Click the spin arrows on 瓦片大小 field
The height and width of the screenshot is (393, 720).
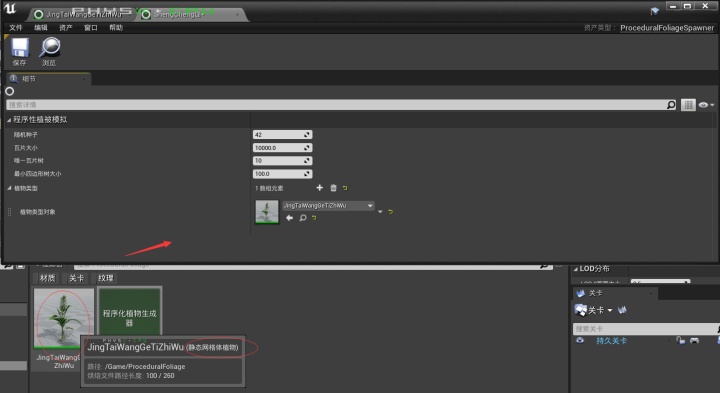click(307, 147)
